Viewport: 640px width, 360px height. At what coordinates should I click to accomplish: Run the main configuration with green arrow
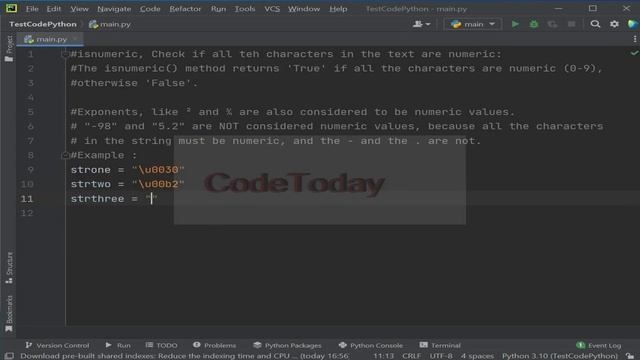pyautogui.click(x=515, y=24)
